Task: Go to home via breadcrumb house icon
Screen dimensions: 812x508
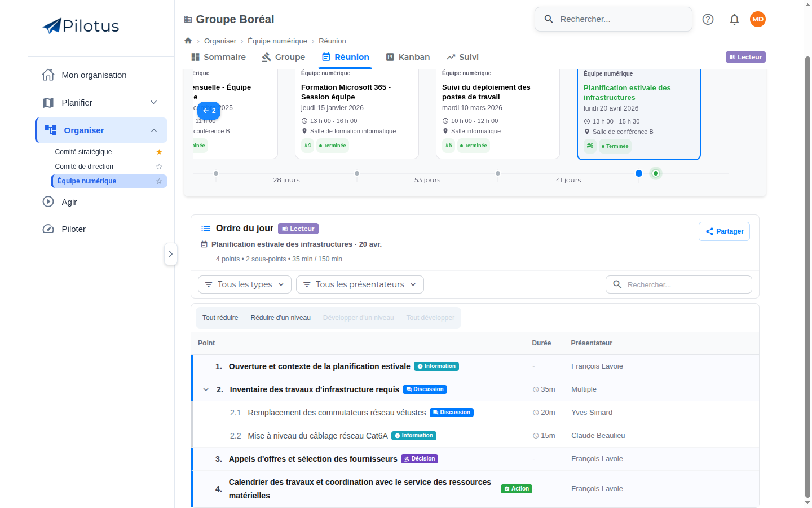Action: pyautogui.click(x=188, y=41)
